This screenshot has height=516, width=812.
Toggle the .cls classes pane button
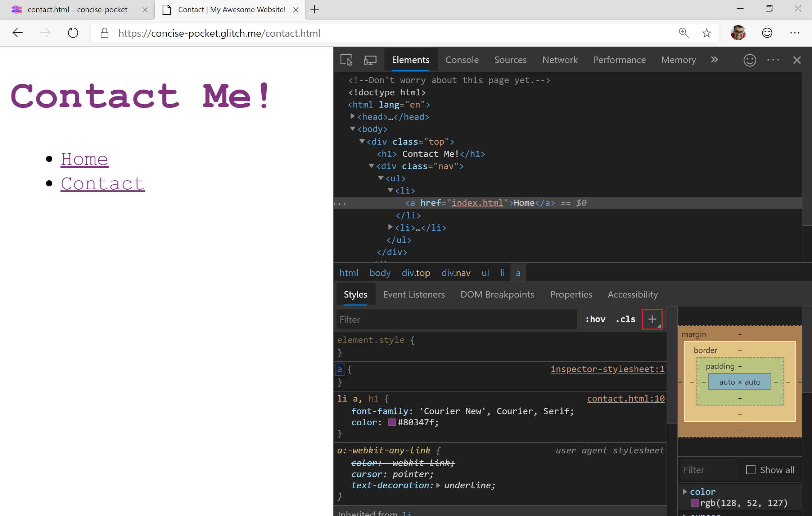click(626, 319)
